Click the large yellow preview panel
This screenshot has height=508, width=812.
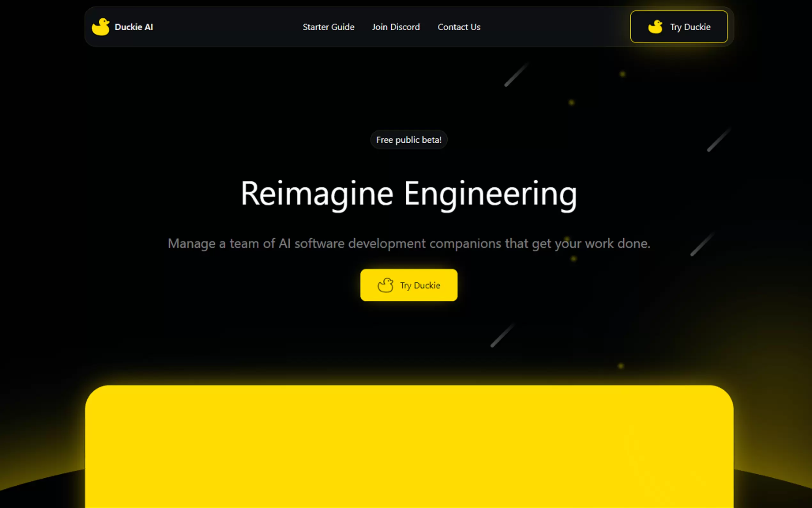[409, 447]
